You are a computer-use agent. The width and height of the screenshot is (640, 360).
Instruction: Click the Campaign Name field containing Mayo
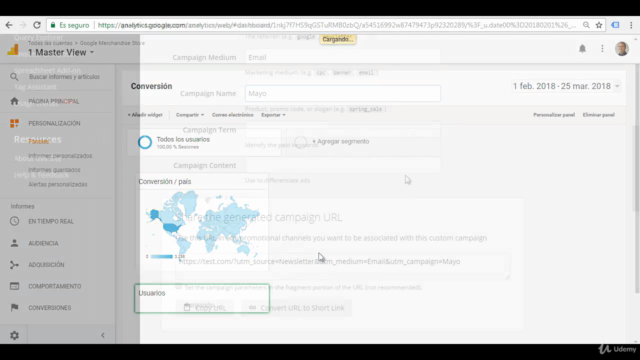[342, 93]
